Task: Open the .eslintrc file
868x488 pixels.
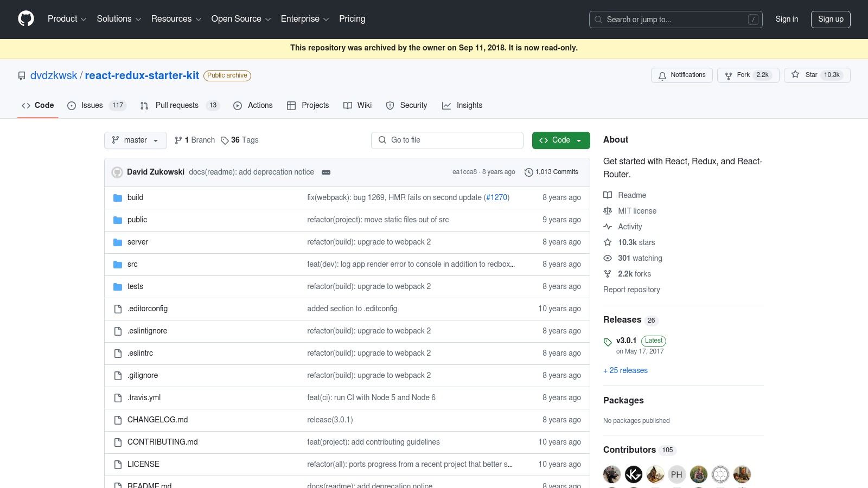Action: coord(140,353)
